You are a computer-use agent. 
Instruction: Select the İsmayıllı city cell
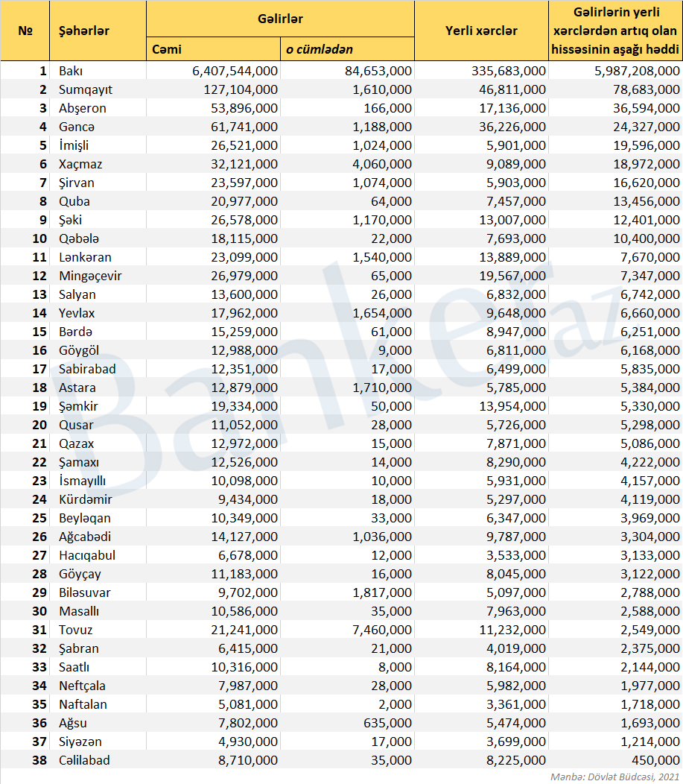pos(98,481)
